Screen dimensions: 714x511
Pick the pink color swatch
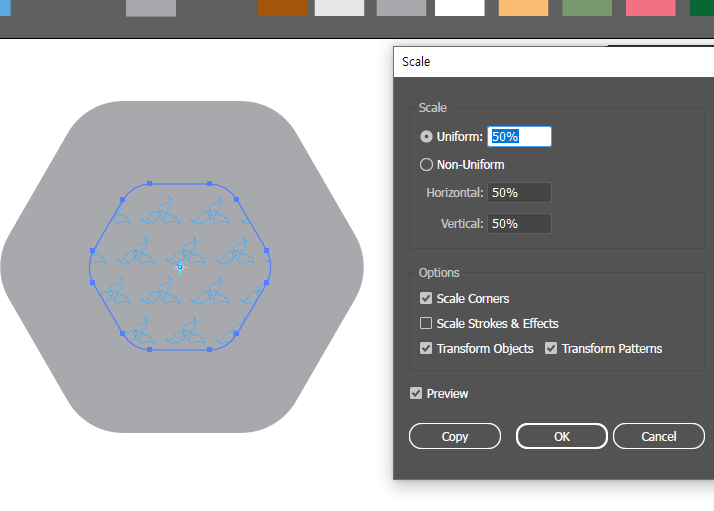[x=651, y=8]
